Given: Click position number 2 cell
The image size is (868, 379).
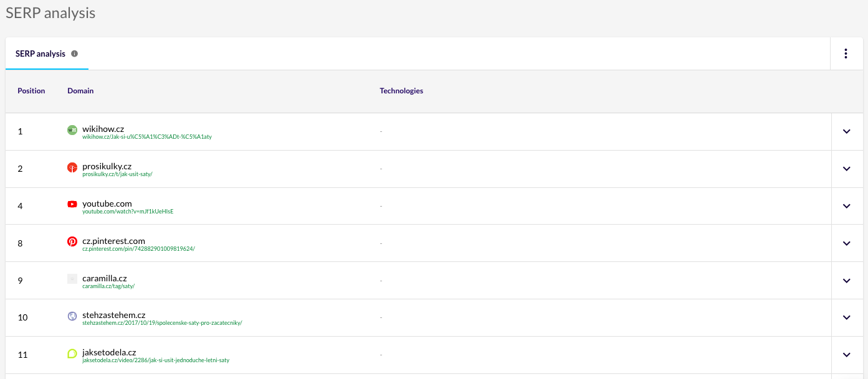Looking at the screenshot, I should pyautogui.click(x=20, y=169).
